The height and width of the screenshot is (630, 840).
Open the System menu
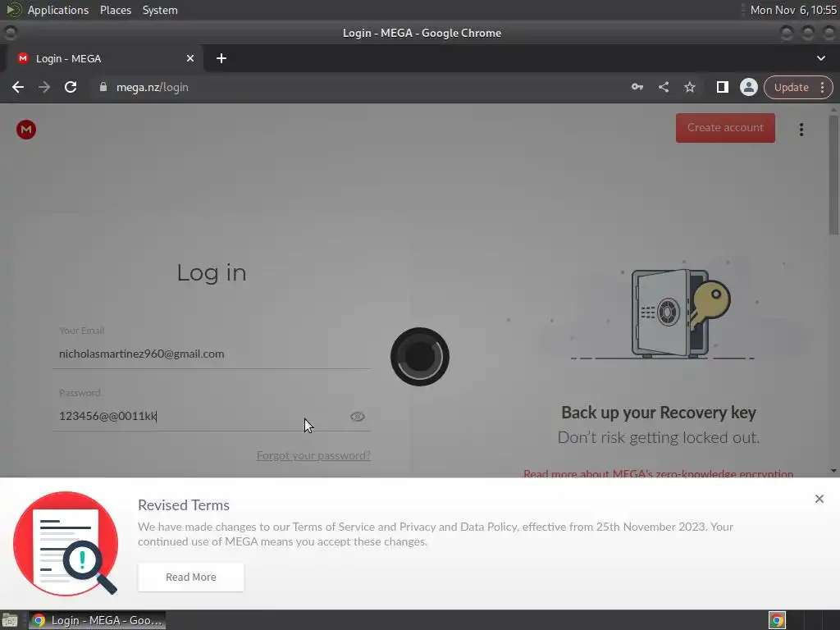(160, 10)
